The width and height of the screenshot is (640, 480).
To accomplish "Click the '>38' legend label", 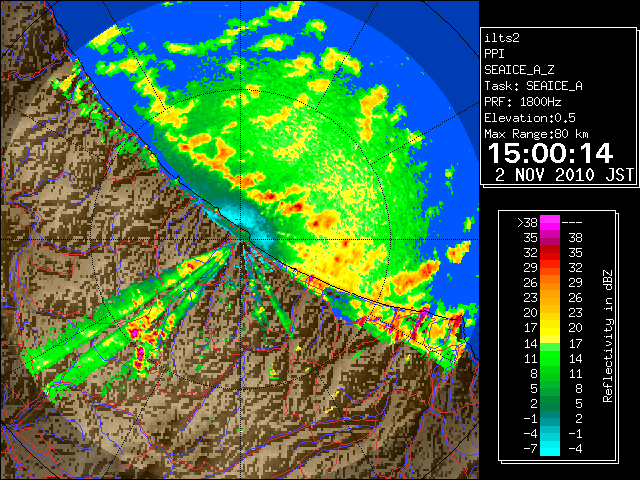I will click(527, 223).
